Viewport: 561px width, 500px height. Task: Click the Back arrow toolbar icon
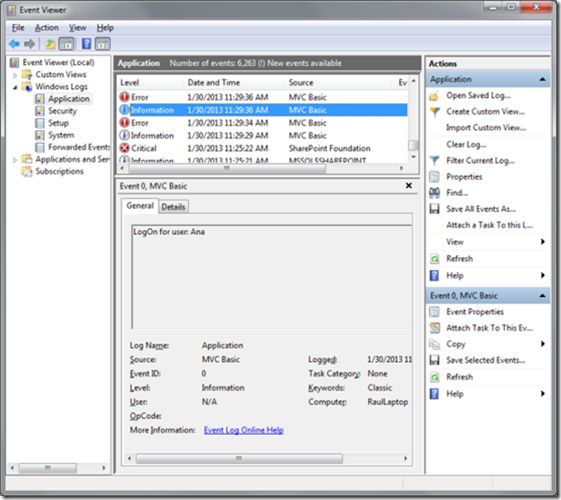point(14,44)
